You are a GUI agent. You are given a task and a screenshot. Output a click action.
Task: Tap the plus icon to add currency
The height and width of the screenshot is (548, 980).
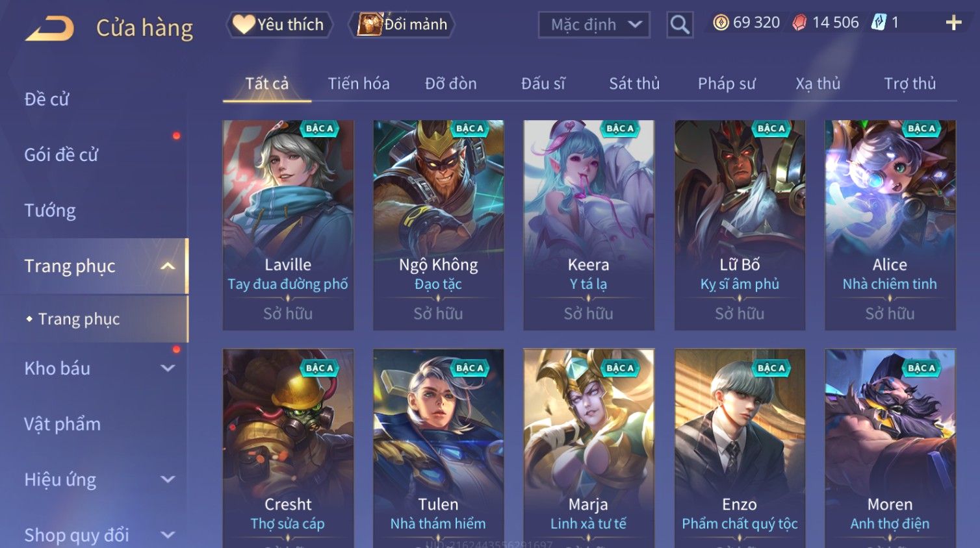pos(953,23)
